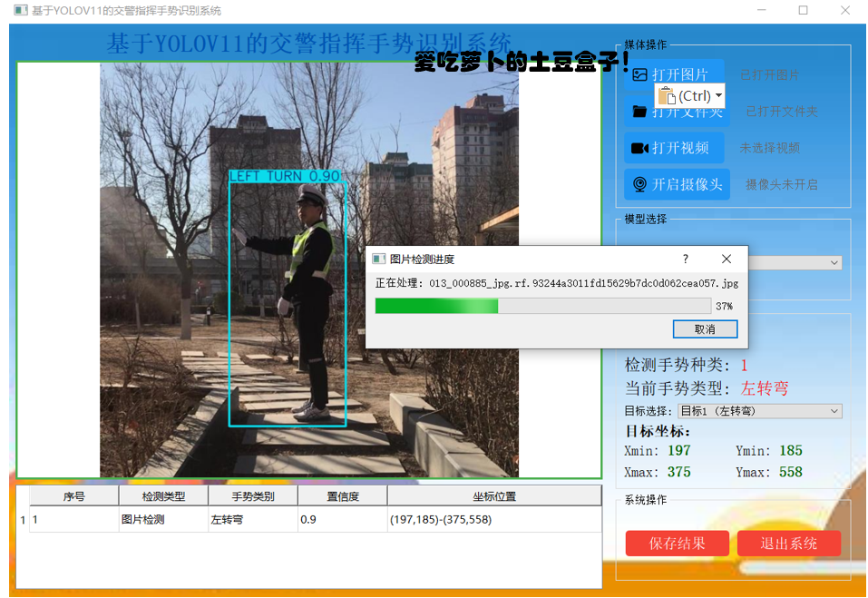Screen dimensions: 868x598
Task: Select the 图片检测 cell in results table
Action: click(x=163, y=519)
